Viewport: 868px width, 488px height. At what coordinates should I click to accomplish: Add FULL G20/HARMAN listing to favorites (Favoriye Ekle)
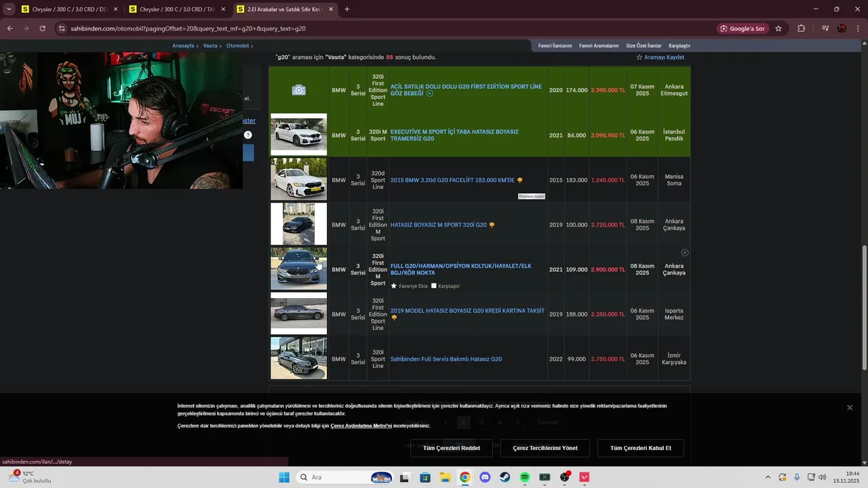[409, 286]
